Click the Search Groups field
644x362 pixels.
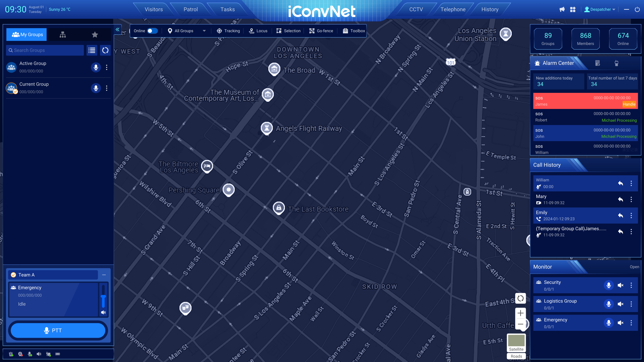(x=45, y=50)
